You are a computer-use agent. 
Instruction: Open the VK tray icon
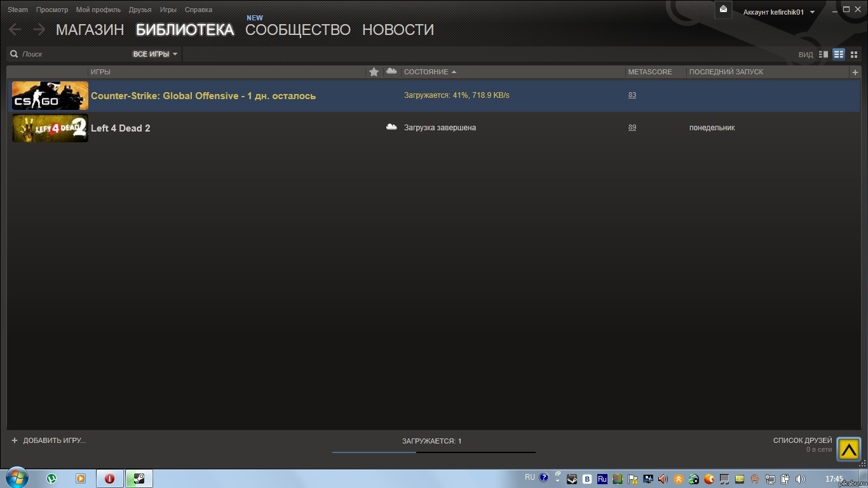click(588, 479)
